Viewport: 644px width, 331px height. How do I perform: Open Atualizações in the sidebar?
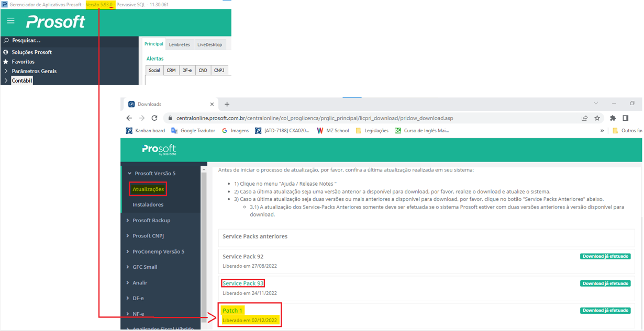coord(148,189)
